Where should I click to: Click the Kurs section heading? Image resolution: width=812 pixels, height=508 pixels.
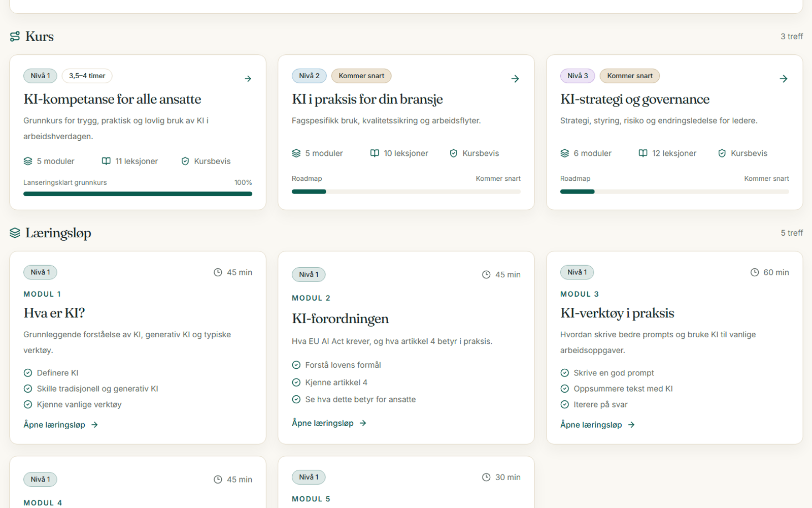point(40,37)
